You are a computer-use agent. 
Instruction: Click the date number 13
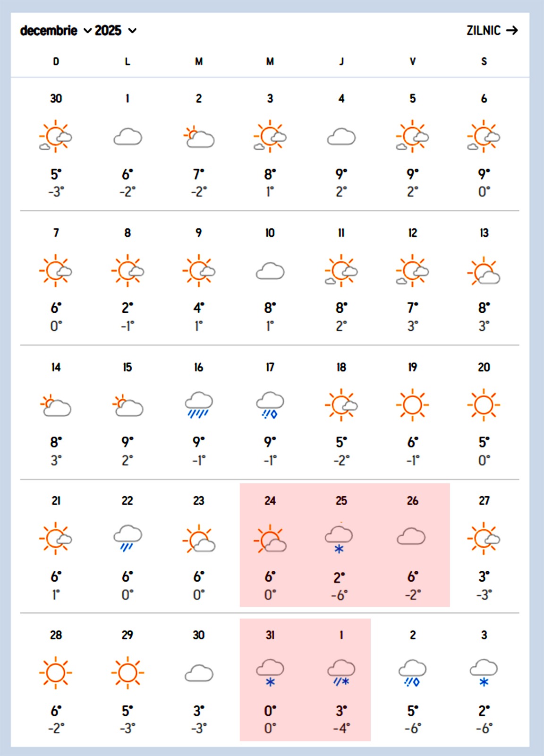point(484,233)
